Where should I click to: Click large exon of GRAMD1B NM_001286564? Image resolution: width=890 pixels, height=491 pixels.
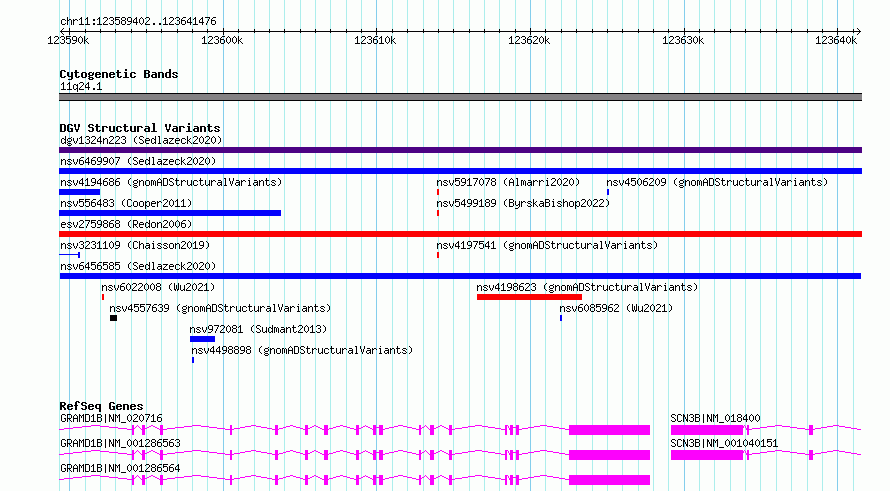pyautogui.click(x=610, y=480)
